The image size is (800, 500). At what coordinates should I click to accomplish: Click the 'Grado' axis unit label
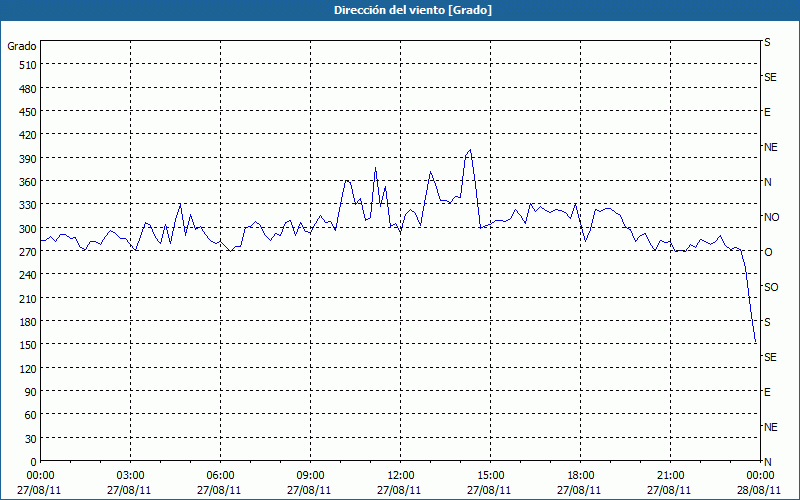coord(22,46)
